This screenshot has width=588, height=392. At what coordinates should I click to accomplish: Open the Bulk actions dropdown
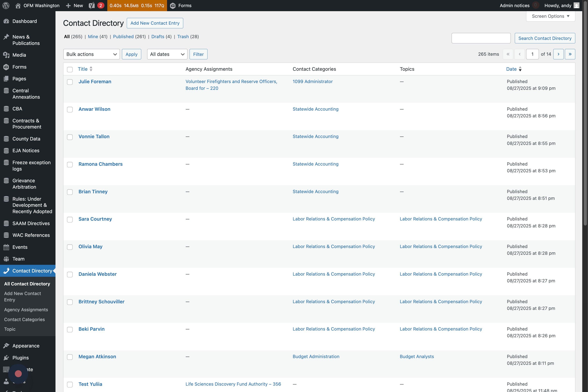[92, 54]
